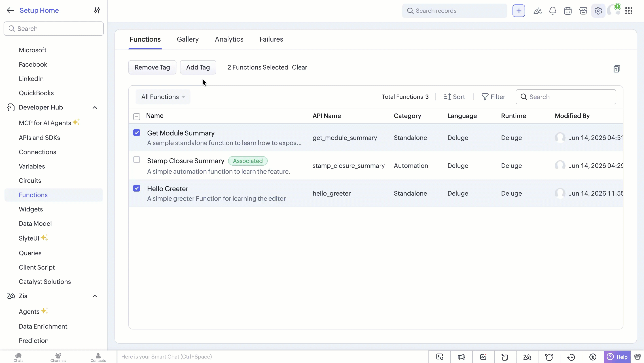Open the accessibility icon in bottom bar
Viewport: 644px width, 363px height.
(593, 357)
